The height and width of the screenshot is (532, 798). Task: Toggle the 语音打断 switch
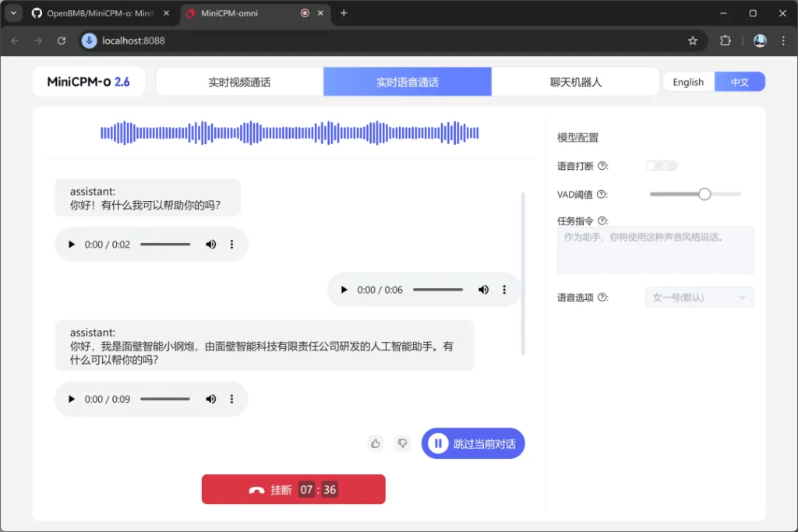661,166
